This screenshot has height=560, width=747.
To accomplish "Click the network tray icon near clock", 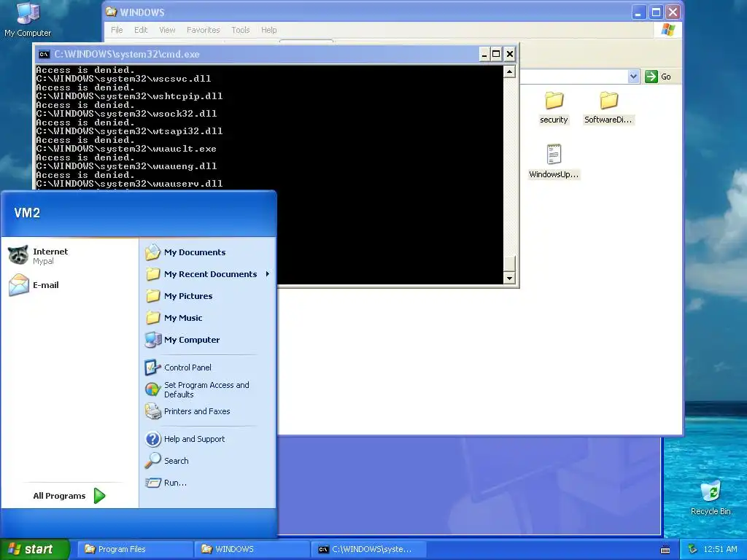I will [x=693, y=549].
